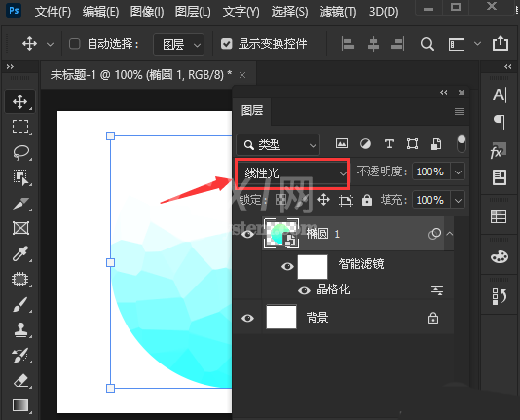The height and width of the screenshot is (420, 520).
Task: Click the workspace layout icon
Action: [x=457, y=44]
